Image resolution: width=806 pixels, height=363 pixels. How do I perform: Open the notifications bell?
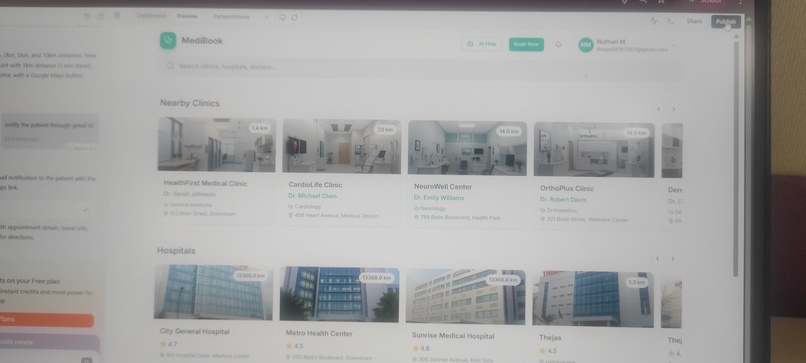(x=558, y=45)
